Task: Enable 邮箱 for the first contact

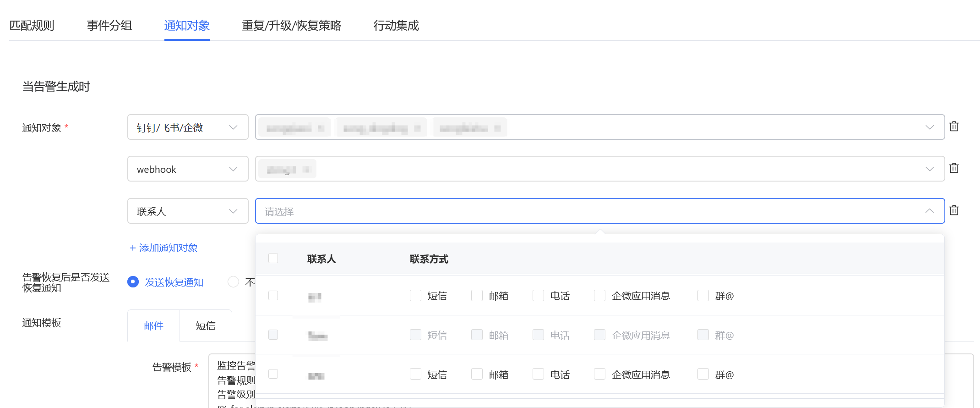Action: click(x=477, y=296)
